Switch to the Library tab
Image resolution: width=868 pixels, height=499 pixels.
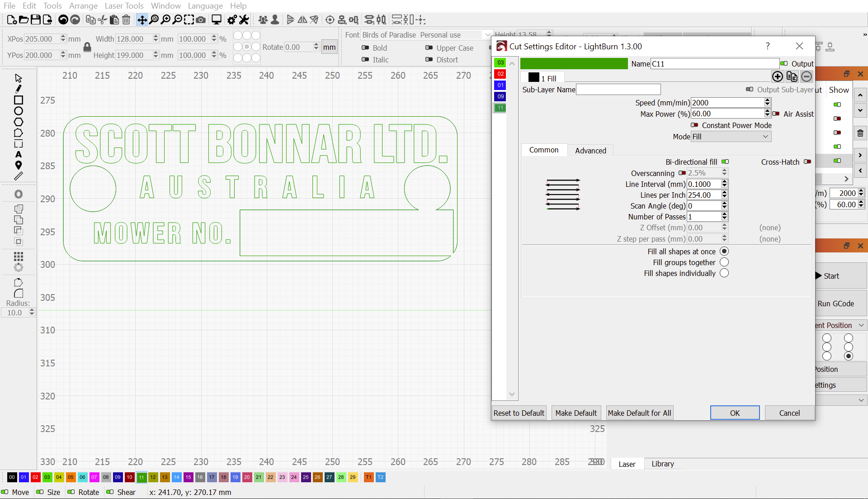tap(662, 464)
